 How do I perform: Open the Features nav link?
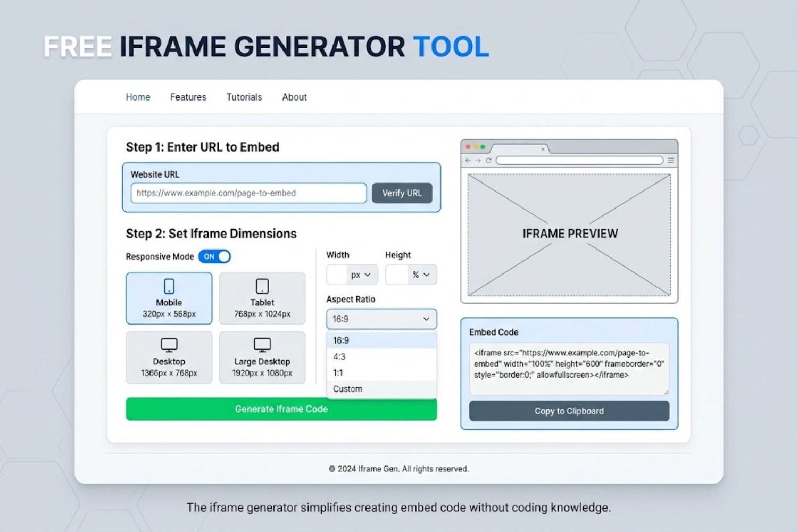(188, 97)
